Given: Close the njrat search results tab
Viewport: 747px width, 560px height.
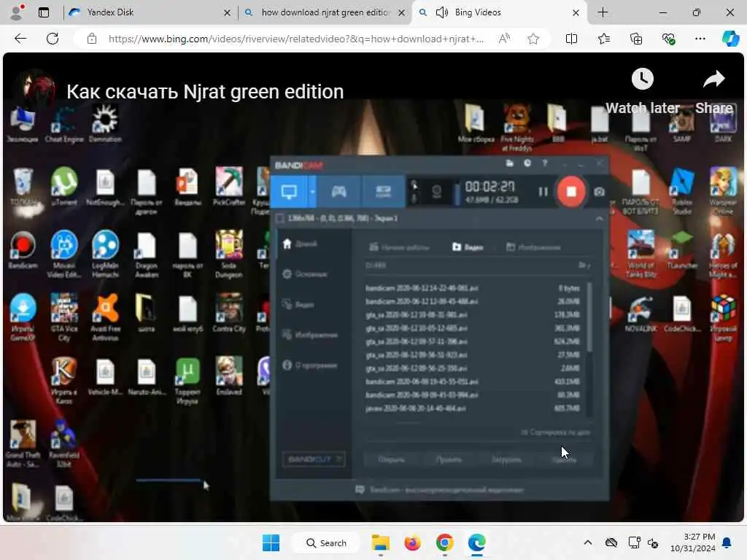Looking at the screenshot, I should point(402,13).
